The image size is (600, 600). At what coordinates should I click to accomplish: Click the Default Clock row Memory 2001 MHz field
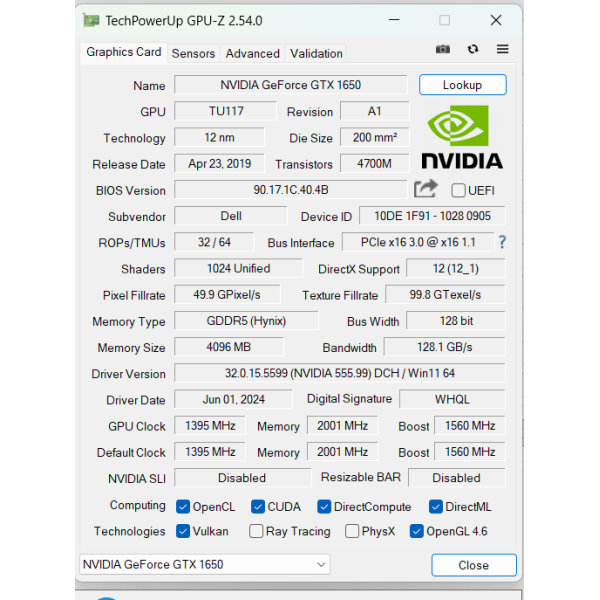(342, 452)
